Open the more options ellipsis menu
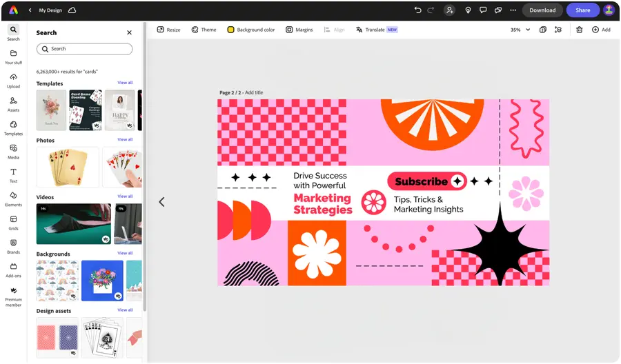621x364 pixels. tap(513, 10)
